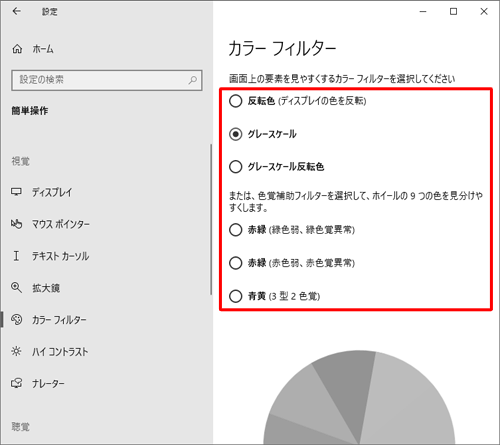Screen dimensions: 500x445
Task: Select the グレースケール反転色 radio button
Action: tap(236, 166)
